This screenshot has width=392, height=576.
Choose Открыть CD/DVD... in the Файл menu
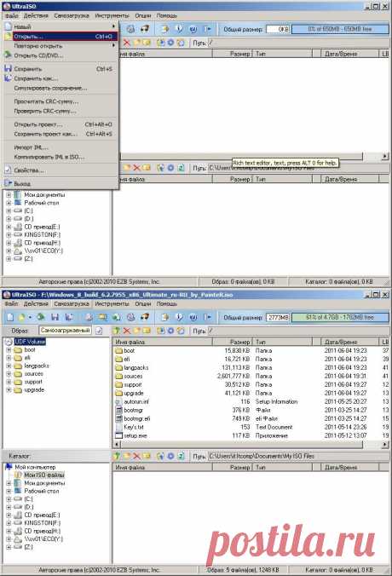(61, 55)
